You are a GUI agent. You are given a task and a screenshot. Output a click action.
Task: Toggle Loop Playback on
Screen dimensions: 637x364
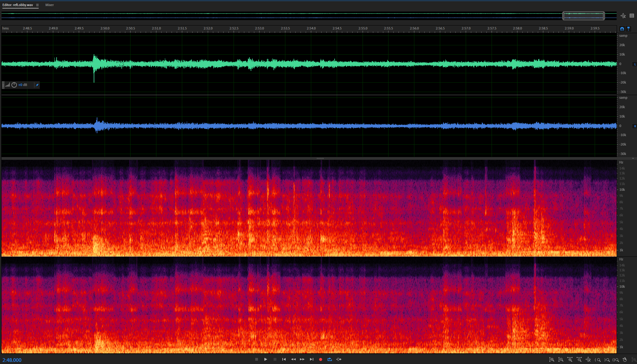click(x=329, y=359)
